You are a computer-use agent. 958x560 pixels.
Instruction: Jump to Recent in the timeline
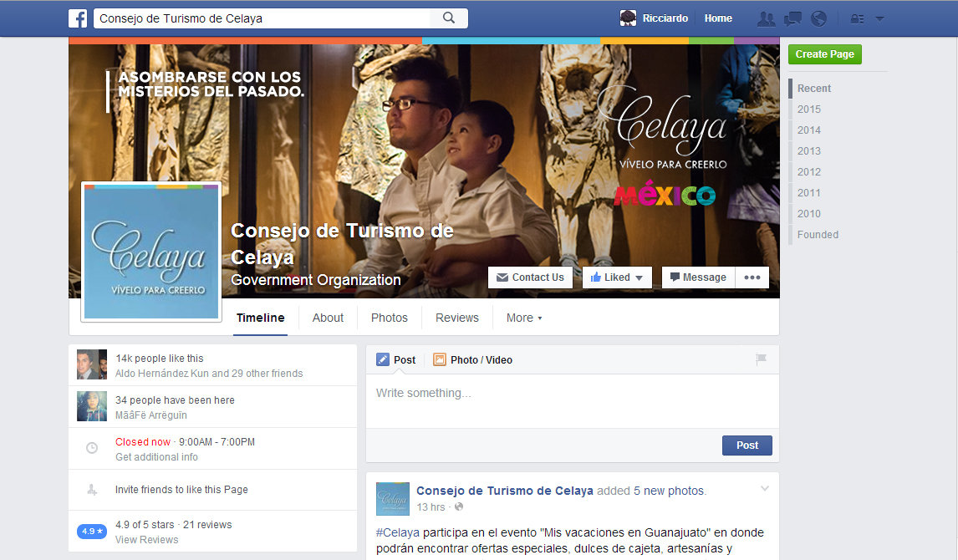click(814, 89)
